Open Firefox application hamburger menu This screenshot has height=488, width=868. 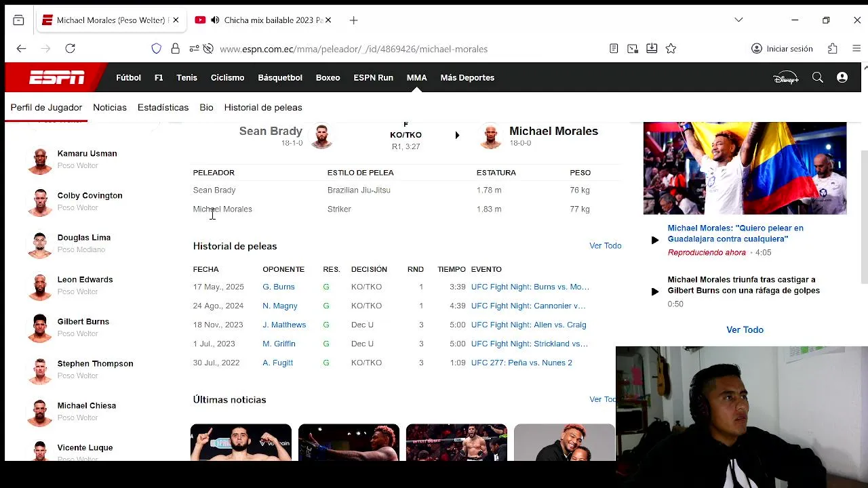point(856,49)
